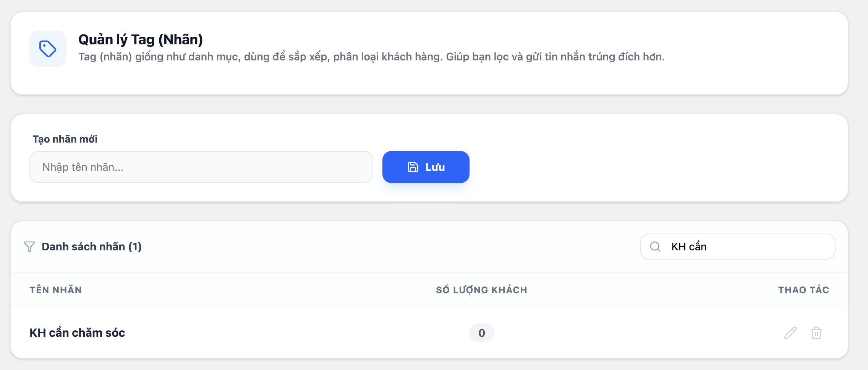
Task: Click the blue tag icon in header
Action: point(48,49)
